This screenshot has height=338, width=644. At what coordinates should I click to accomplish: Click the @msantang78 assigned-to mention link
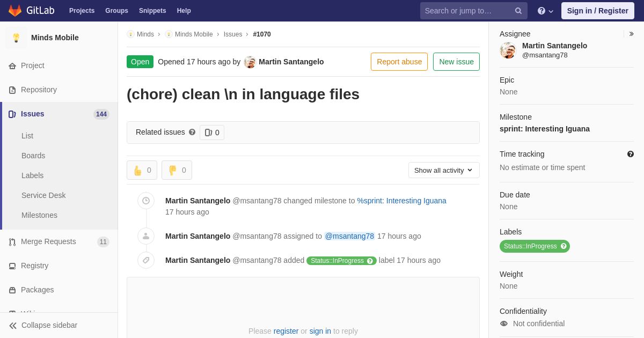(349, 236)
